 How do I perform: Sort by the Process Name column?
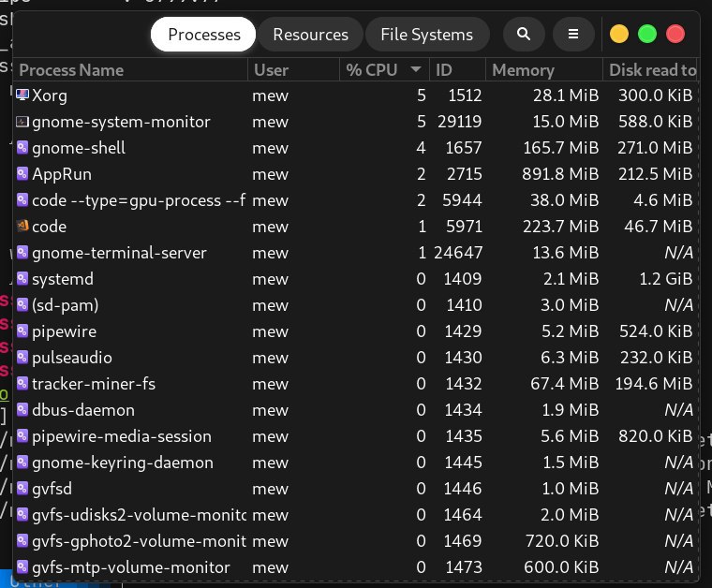pos(130,70)
